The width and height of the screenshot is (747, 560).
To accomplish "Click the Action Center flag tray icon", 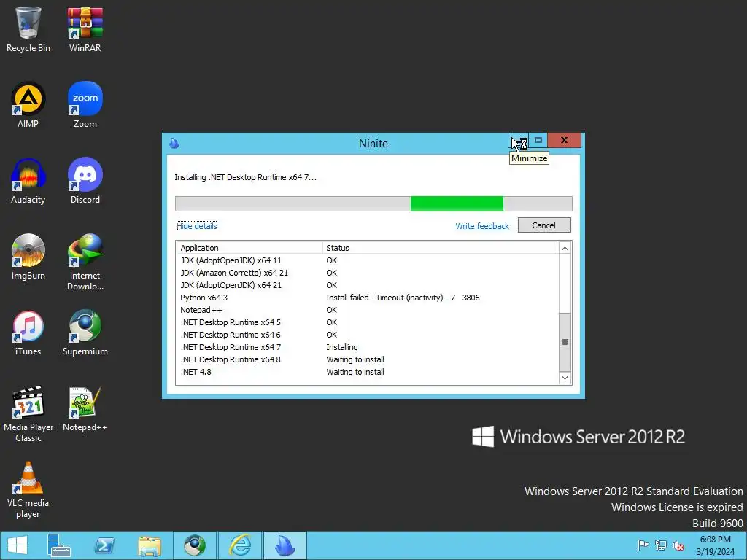I will coord(643,545).
